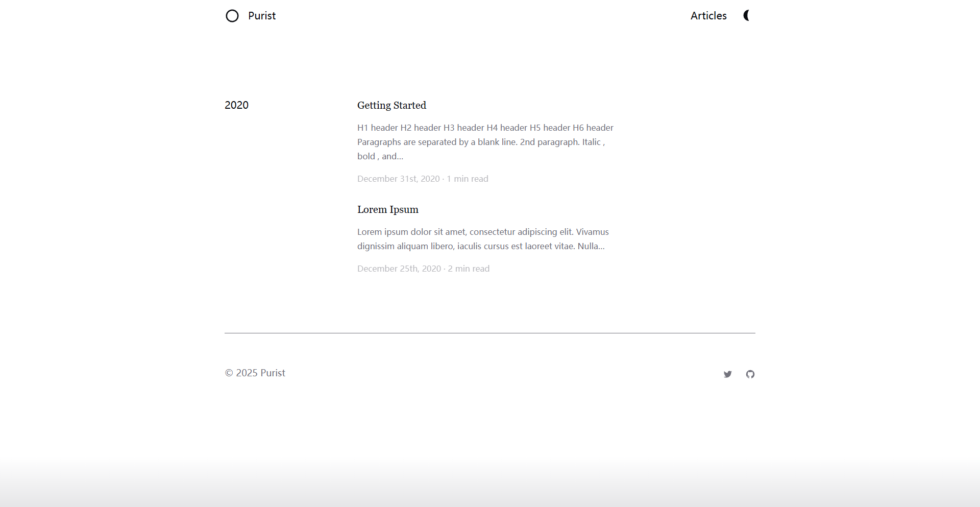Open the Lorem Ipsum article title
The image size is (980, 507).
(x=388, y=209)
